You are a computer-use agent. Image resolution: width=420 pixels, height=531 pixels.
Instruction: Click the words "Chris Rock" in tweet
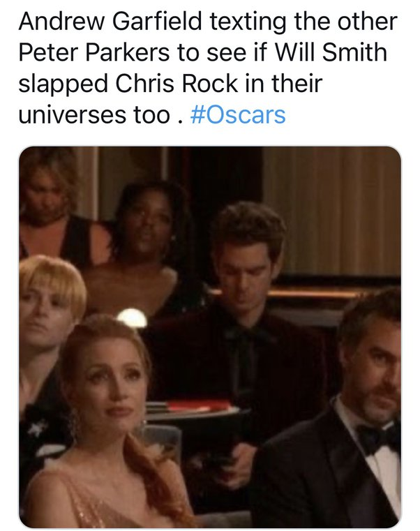pyautogui.click(x=177, y=84)
